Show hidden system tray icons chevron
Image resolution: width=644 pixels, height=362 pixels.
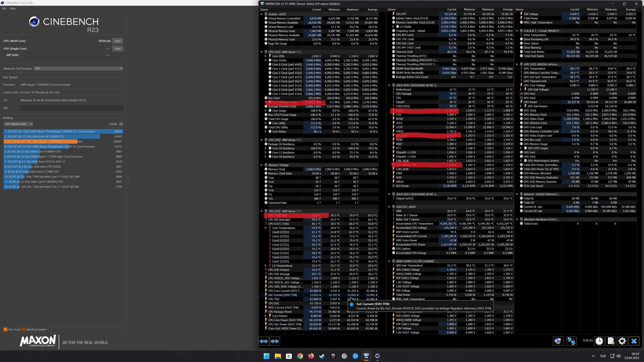593,356
